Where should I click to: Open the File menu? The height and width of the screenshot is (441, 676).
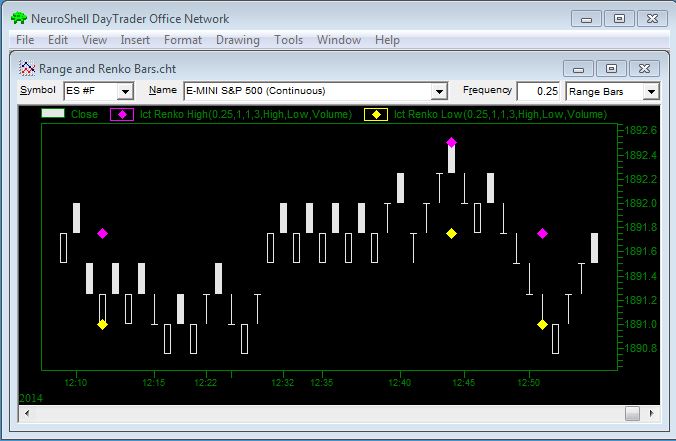(25, 40)
